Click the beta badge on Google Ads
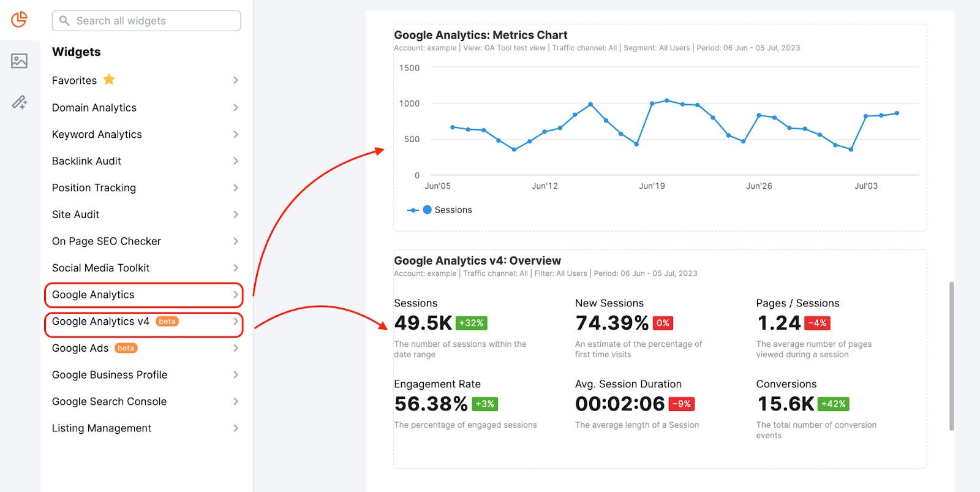 (126, 348)
